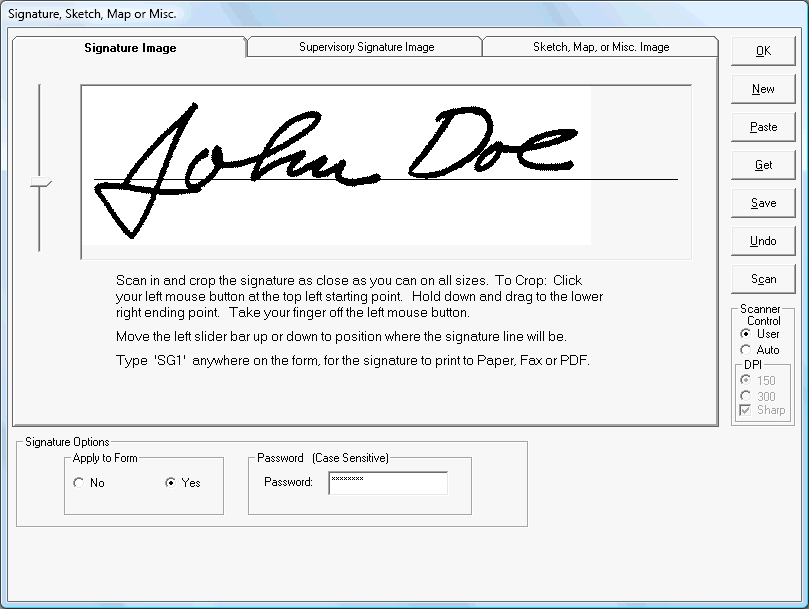The height and width of the screenshot is (609, 809).
Task: Open the Sketch, Map, or Misc. Image tab
Action: coord(601,47)
